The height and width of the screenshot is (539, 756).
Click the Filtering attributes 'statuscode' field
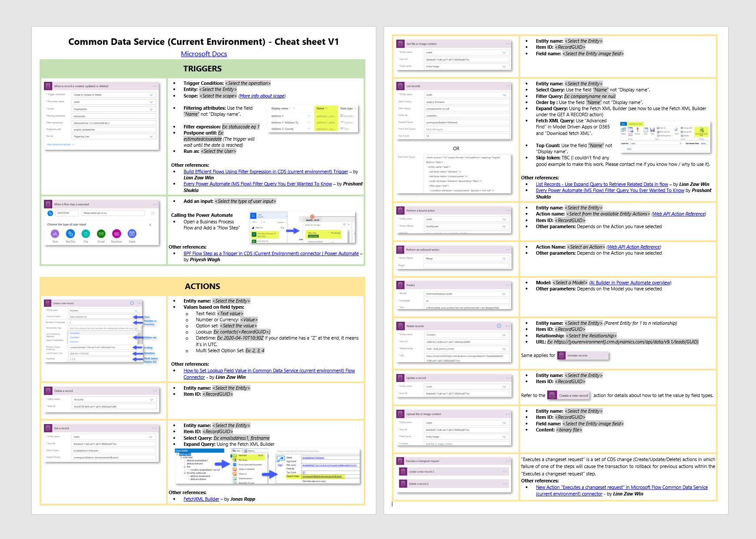click(x=114, y=116)
